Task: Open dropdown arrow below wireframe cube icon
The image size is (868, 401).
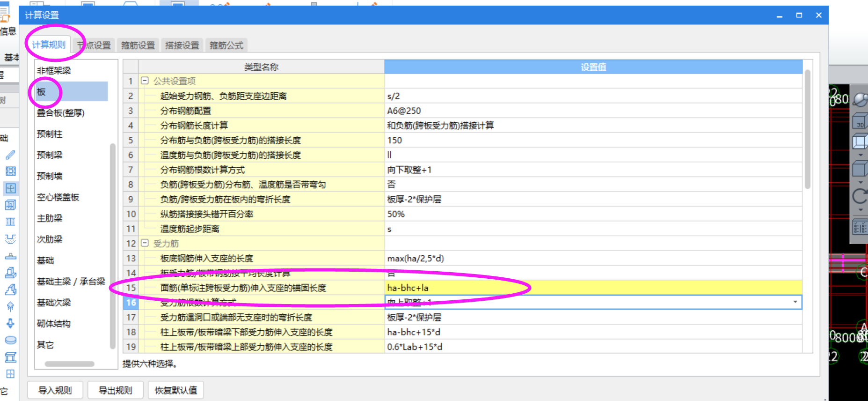Action: point(861,155)
